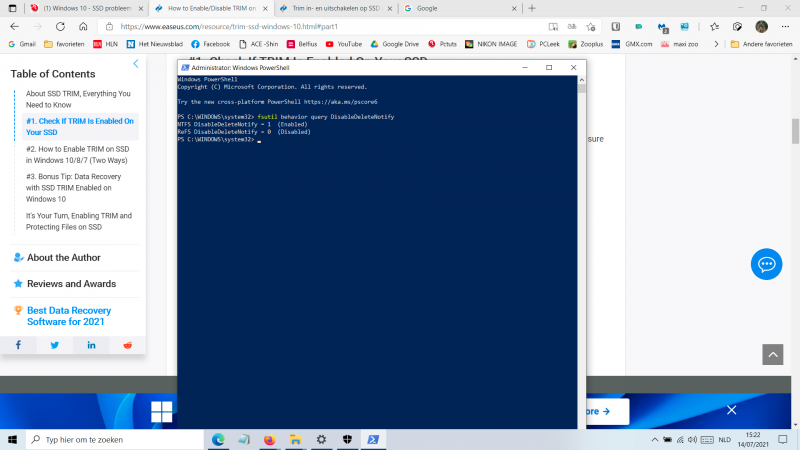Viewport: 800px width, 450px height.
Task: Close the bottom promotional banner
Action: pos(731,410)
